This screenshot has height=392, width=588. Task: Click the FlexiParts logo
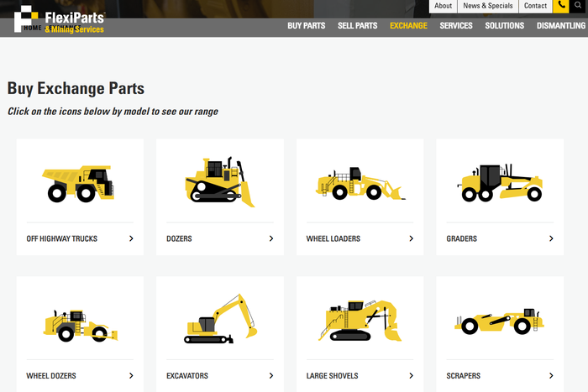click(59, 18)
